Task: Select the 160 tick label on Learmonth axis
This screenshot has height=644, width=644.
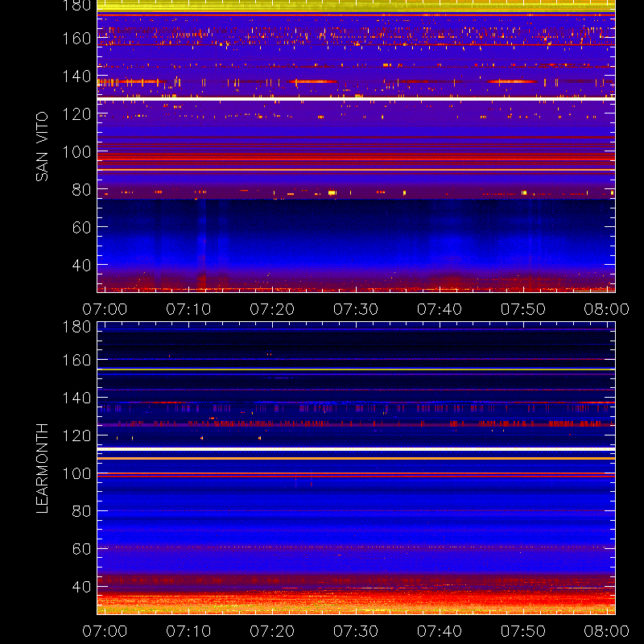Action: pyautogui.click(x=76, y=360)
